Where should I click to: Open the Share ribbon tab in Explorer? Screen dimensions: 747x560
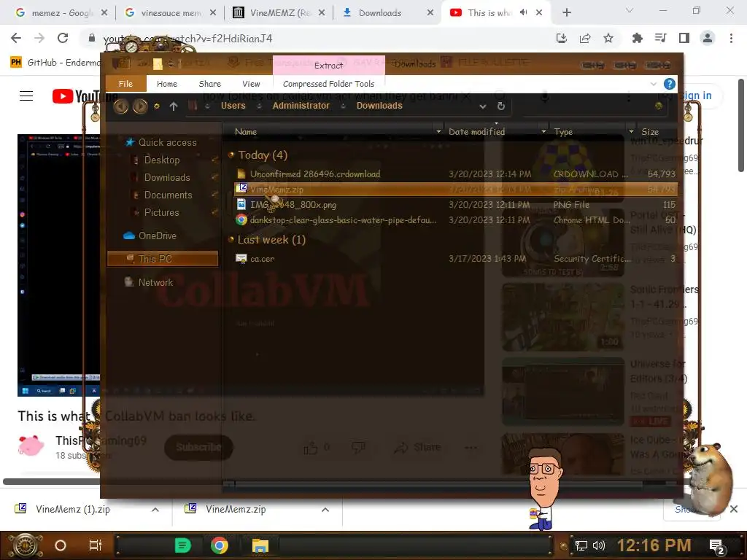[x=209, y=84]
